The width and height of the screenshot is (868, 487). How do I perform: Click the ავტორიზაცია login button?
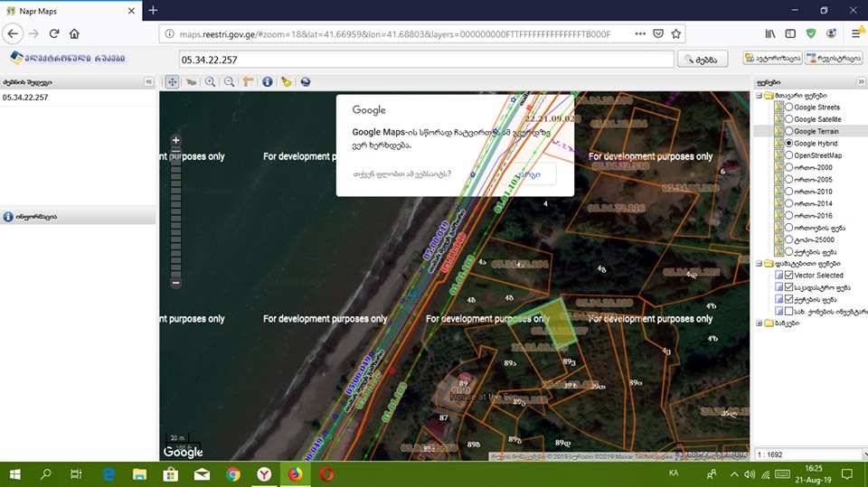point(773,58)
